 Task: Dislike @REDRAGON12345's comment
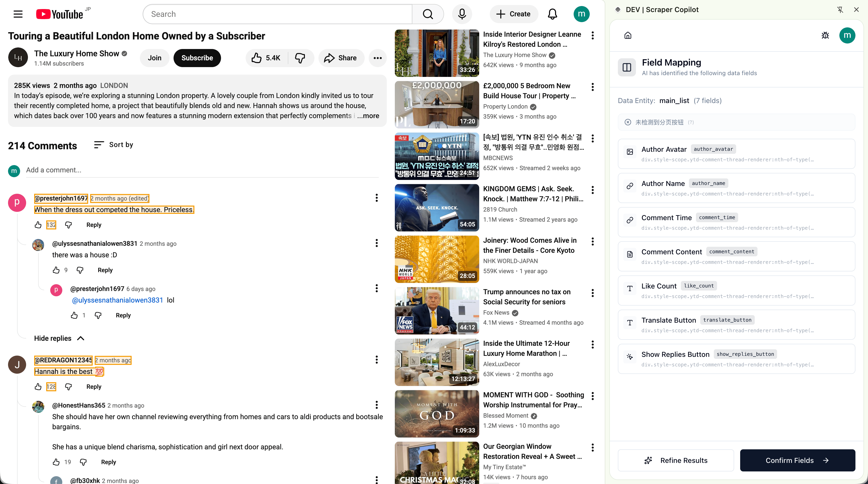[x=68, y=386]
